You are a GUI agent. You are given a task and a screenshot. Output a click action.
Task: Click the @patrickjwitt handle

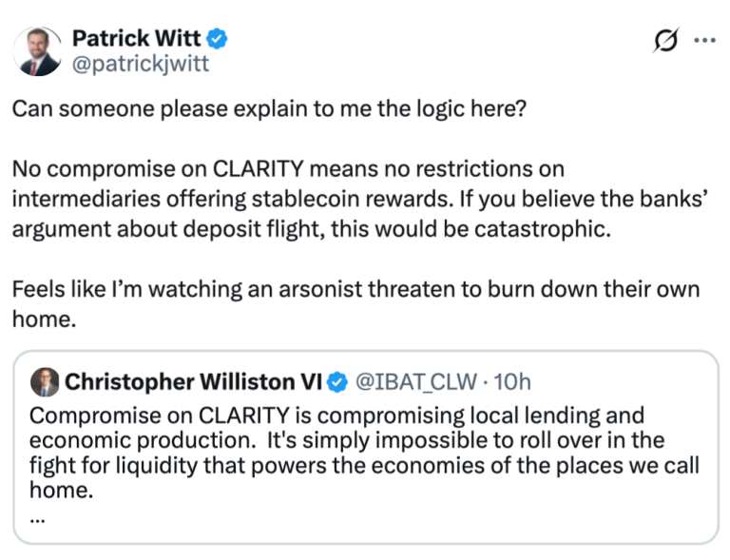point(140,65)
